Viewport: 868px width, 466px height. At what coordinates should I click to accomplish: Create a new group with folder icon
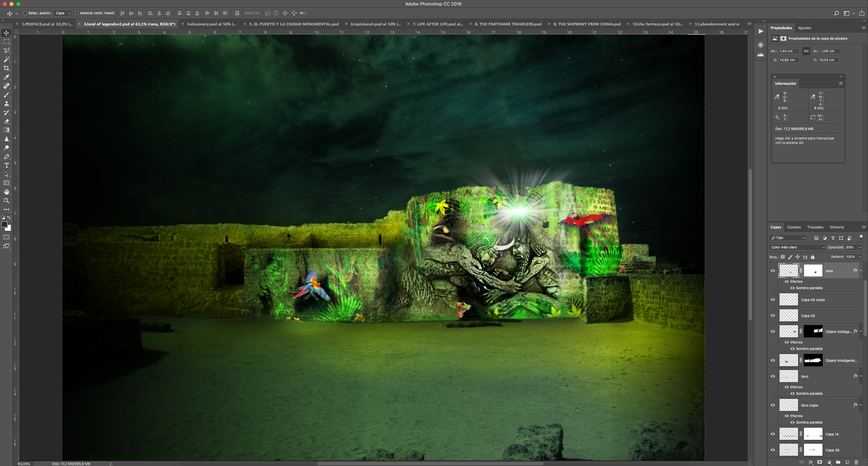coord(838,462)
